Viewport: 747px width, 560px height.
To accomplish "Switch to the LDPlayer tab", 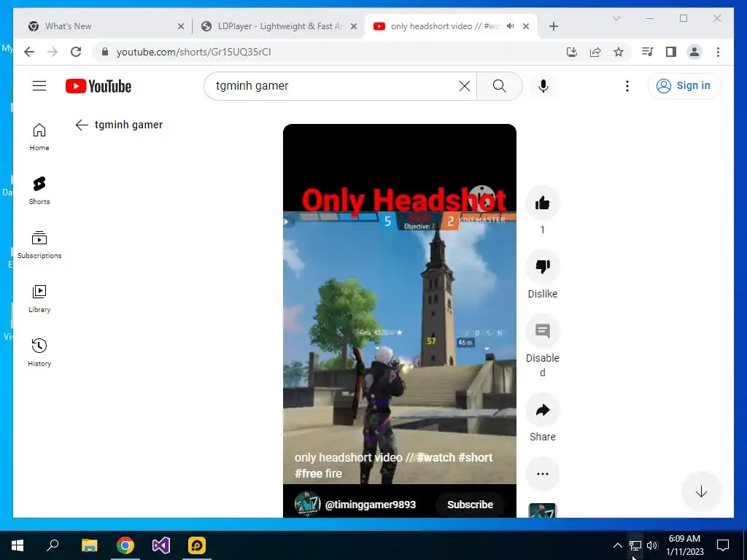I will (279, 26).
